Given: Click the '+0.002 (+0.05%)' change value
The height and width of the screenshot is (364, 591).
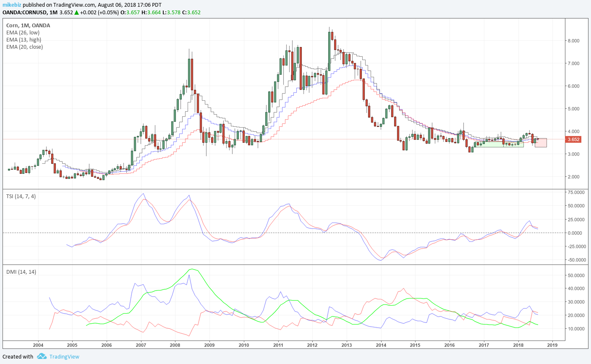Looking at the screenshot, I should click(99, 12).
